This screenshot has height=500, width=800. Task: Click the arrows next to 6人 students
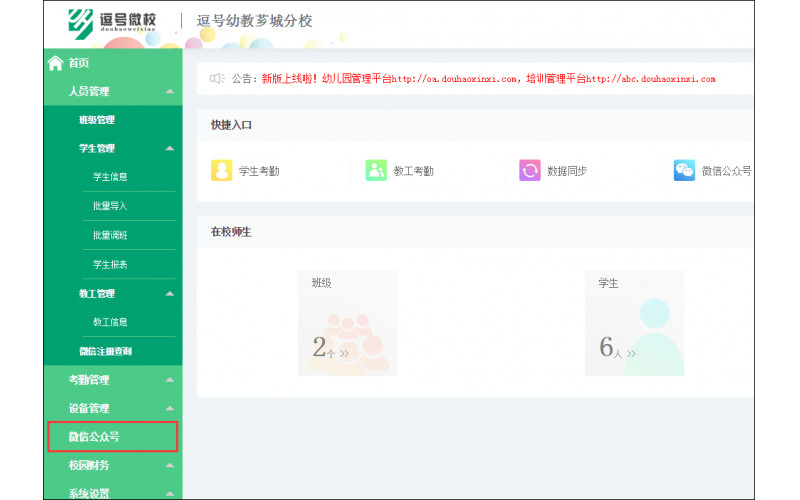tap(631, 354)
